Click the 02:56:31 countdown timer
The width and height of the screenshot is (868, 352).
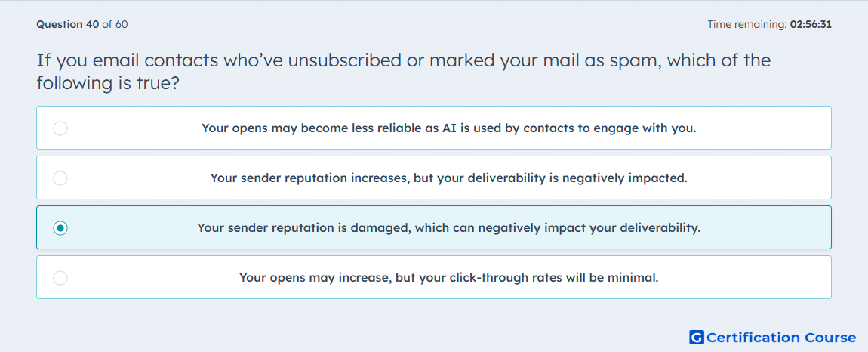click(811, 24)
